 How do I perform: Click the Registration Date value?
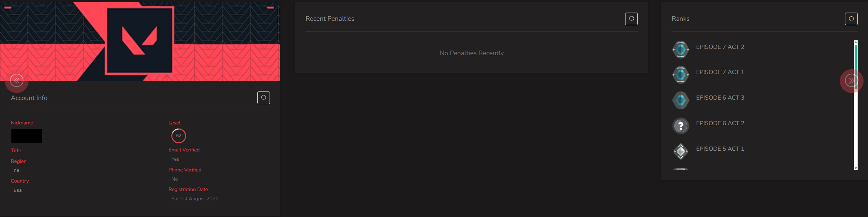(195, 199)
